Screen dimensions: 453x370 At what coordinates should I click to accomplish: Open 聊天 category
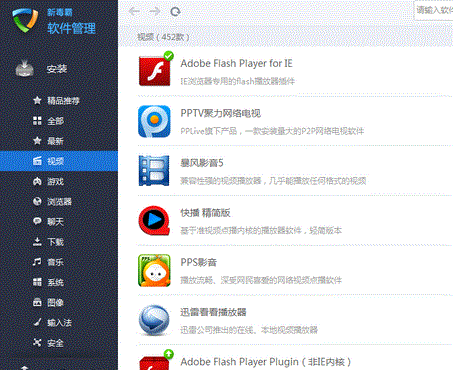(59, 222)
